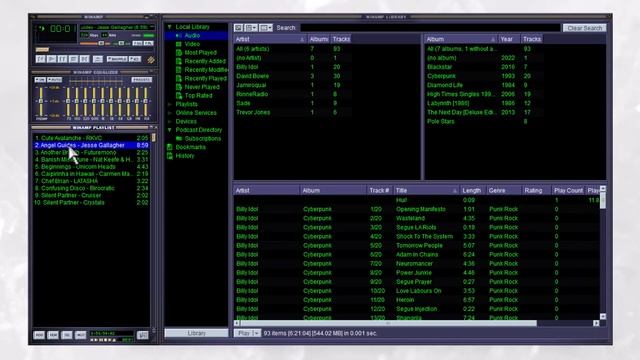The height and width of the screenshot is (360, 640).
Task: Turn the equalizer ON button
Action: point(40,80)
